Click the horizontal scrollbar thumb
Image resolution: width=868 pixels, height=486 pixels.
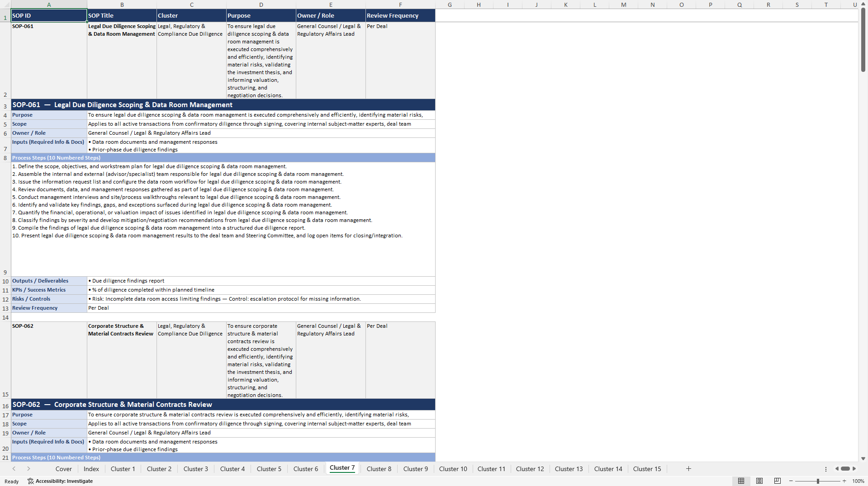(x=845, y=469)
